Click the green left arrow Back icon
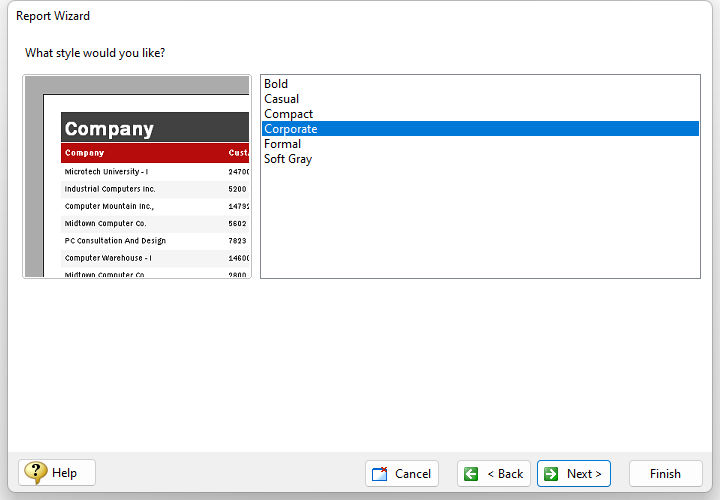This screenshot has height=500, width=720. coord(471,473)
